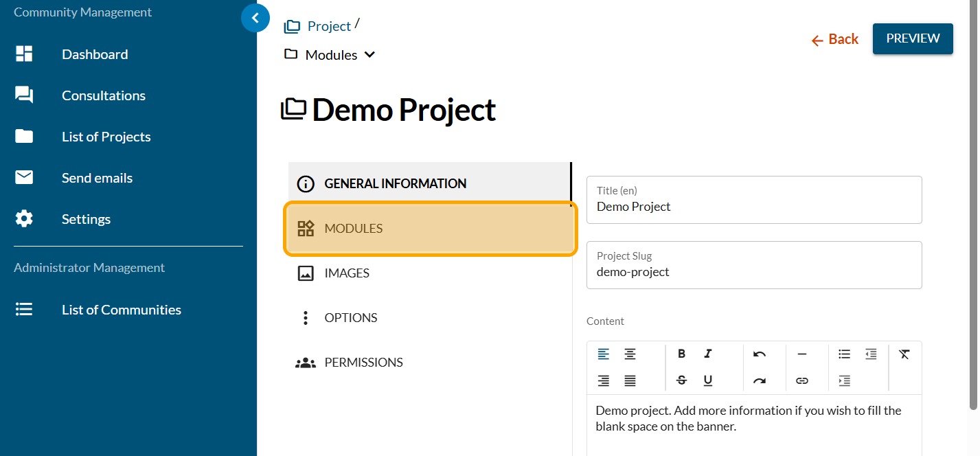This screenshot has width=980, height=456.
Task: Center-align the content text
Action: click(x=630, y=354)
